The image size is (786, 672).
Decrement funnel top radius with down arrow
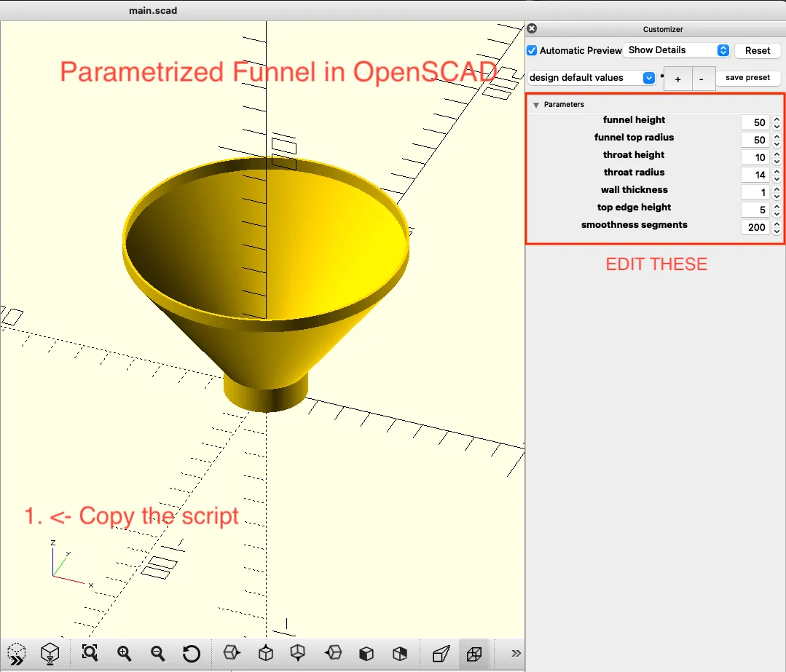coord(777,144)
